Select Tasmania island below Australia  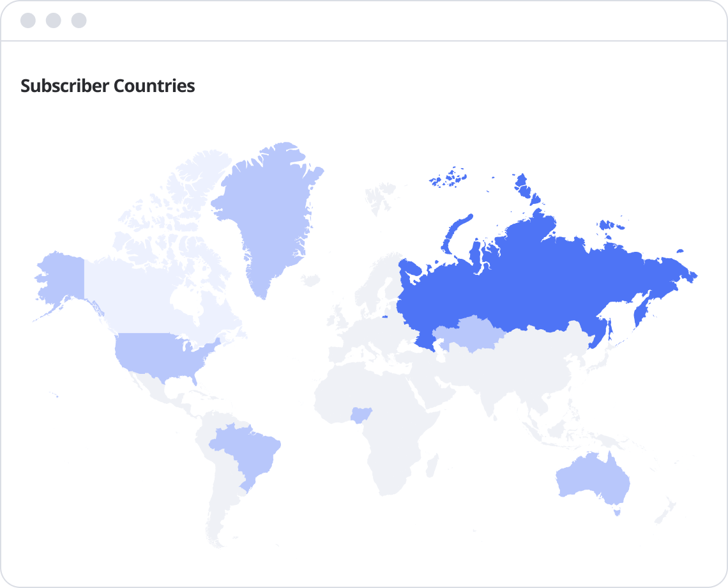pyautogui.click(x=617, y=511)
